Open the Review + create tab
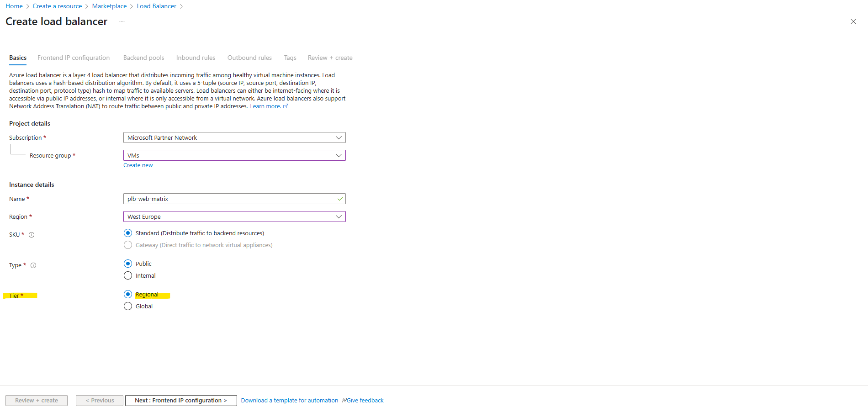The image size is (868, 412). pyautogui.click(x=330, y=58)
